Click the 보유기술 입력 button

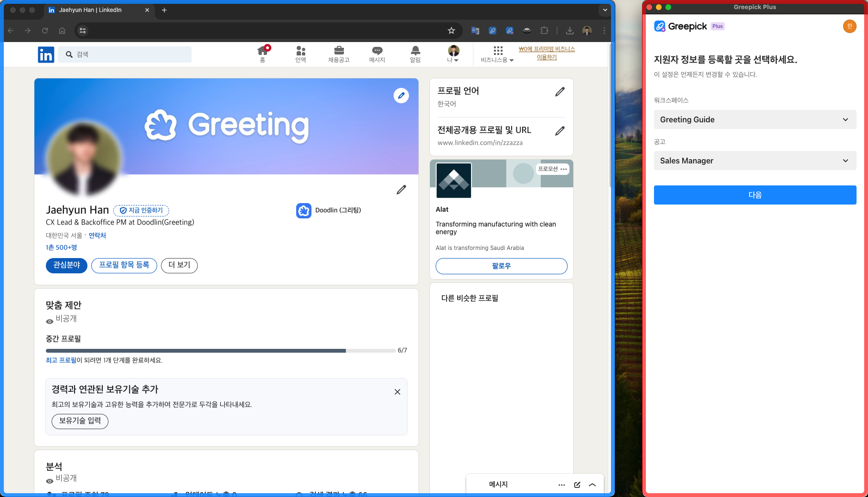[x=80, y=421]
